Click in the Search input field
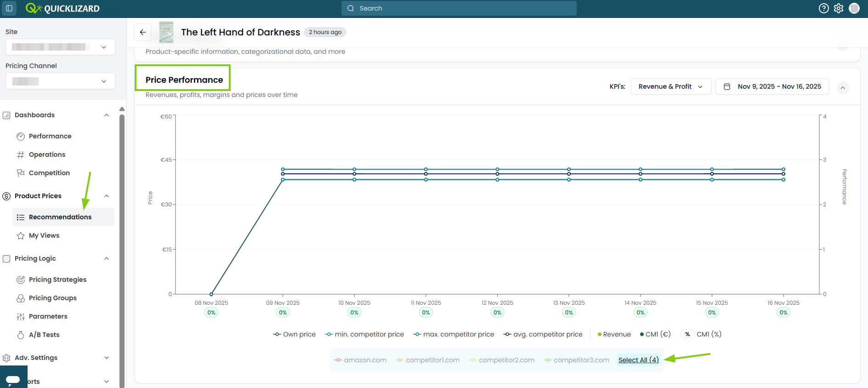The width and height of the screenshot is (868, 388). coord(459,8)
